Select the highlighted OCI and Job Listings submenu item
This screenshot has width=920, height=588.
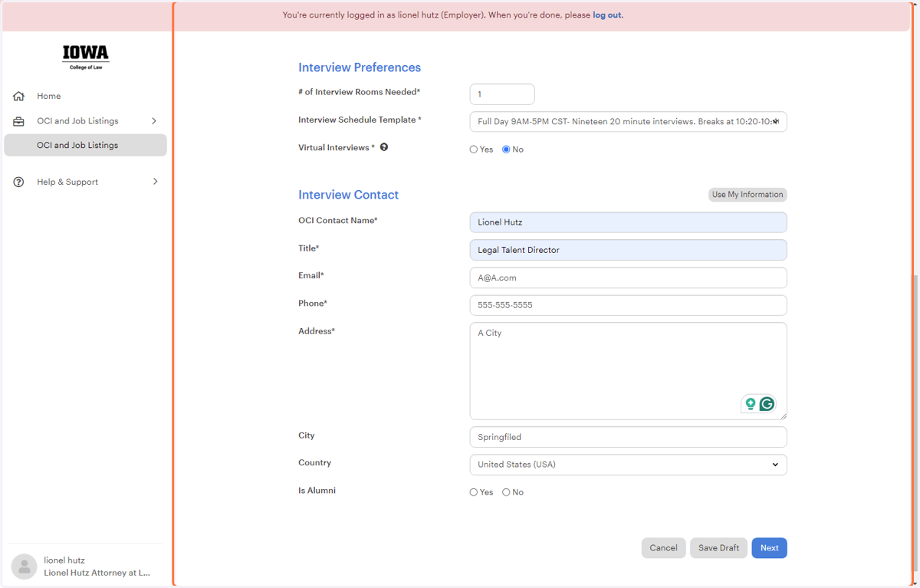85,145
